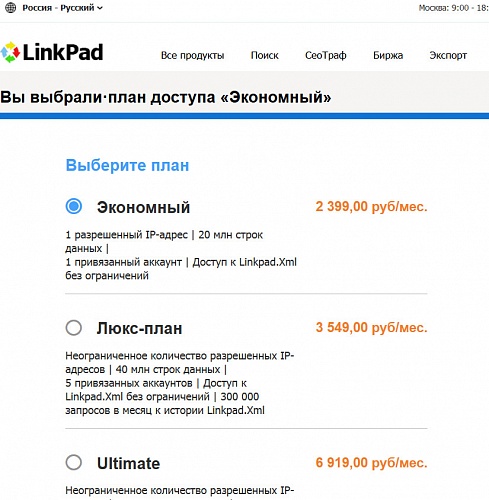Click the LinkPad colorful arrows logo icon
The height and width of the screenshot is (500, 489).
[10, 52]
